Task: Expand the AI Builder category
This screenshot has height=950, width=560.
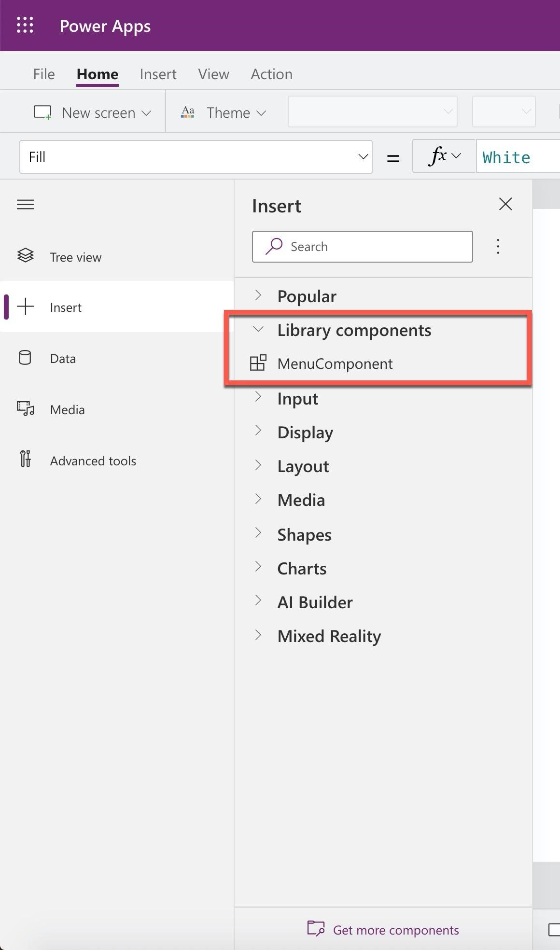Action: (x=258, y=601)
